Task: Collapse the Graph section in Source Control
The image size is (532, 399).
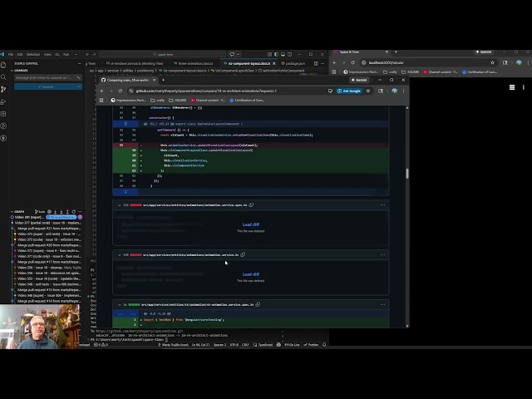Action: (x=12, y=211)
